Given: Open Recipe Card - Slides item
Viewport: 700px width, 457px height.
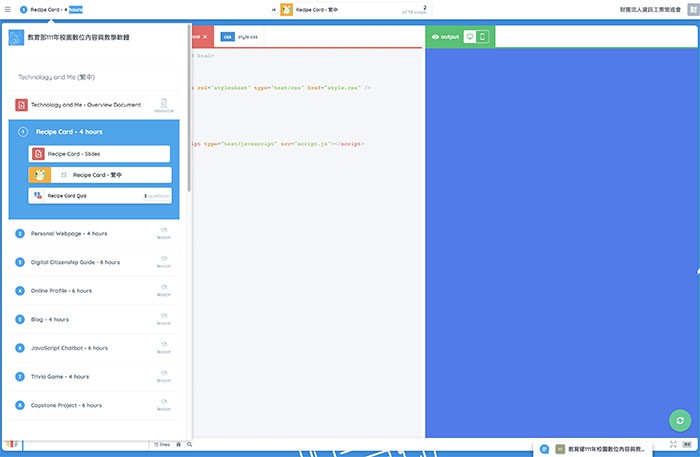Looking at the screenshot, I should (99, 154).
